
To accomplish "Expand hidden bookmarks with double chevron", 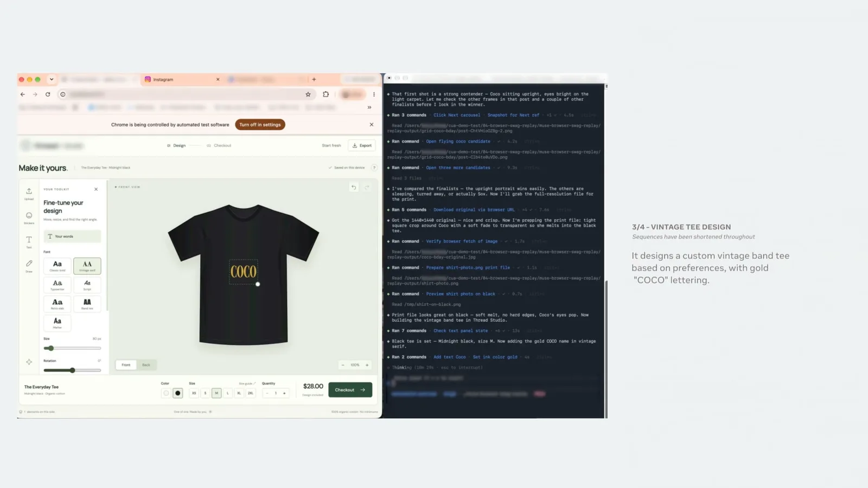I will click(x=369, y=107).
